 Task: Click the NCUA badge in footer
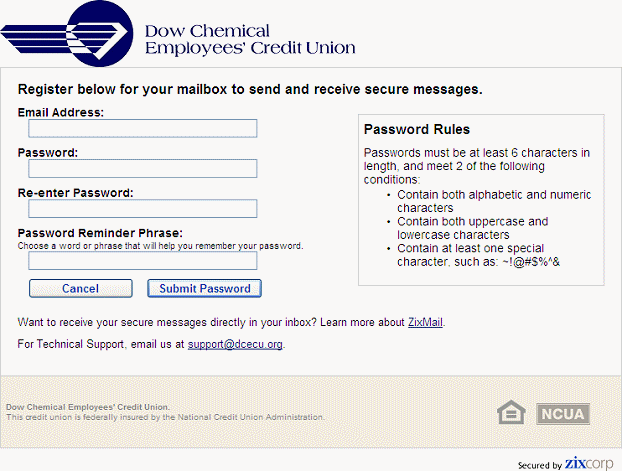564,412
